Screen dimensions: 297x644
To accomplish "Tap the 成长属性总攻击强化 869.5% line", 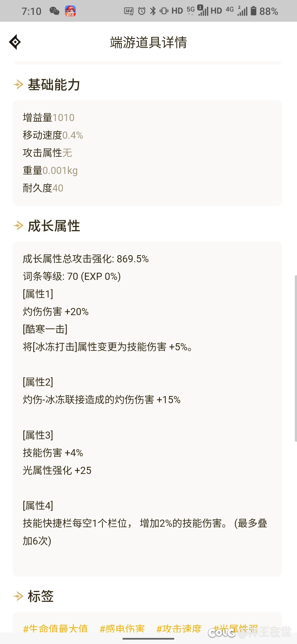I will pos(86,259).
